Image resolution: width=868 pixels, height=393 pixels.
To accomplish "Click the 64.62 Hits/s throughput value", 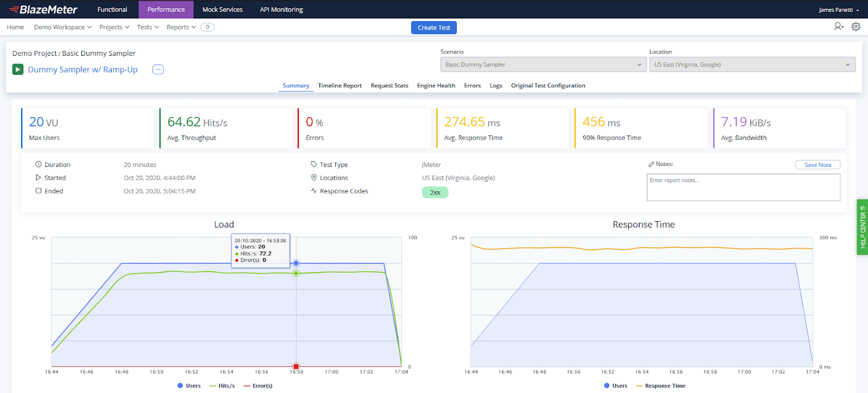I will (x=197, y=123).
